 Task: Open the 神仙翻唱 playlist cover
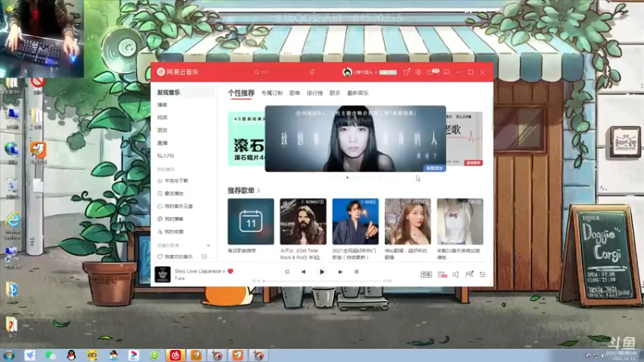pos(408,222)
